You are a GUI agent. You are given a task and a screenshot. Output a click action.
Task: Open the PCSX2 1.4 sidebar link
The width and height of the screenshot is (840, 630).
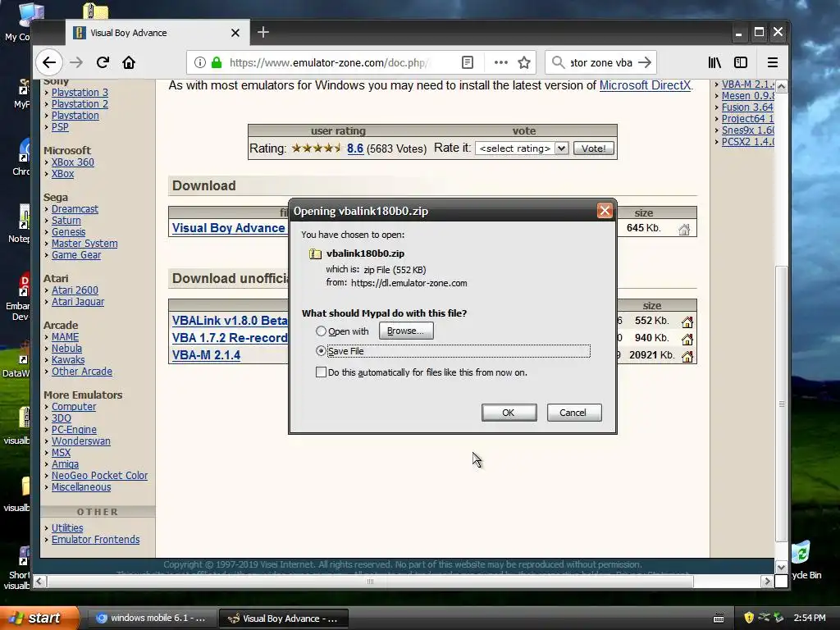(747, 141)
